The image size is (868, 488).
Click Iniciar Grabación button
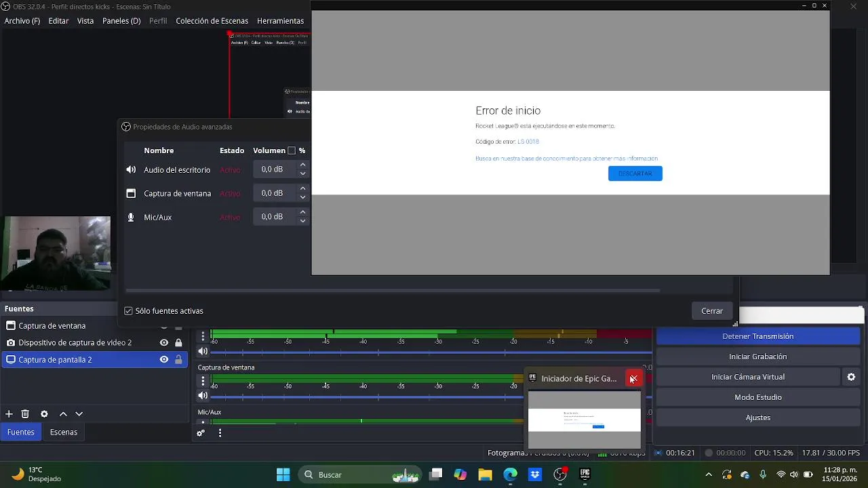(x=758, y=357)
